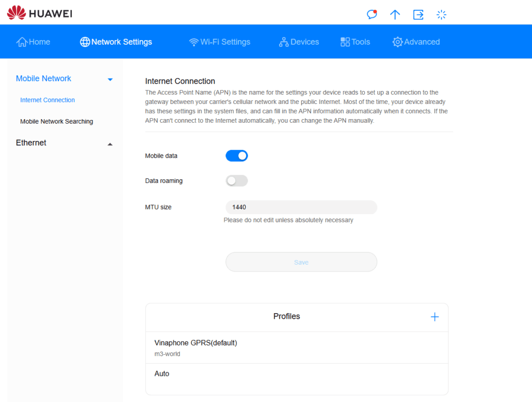532x402 pixels.
Task: Click the Data roaming label
Action: click(x=164, y=180)
